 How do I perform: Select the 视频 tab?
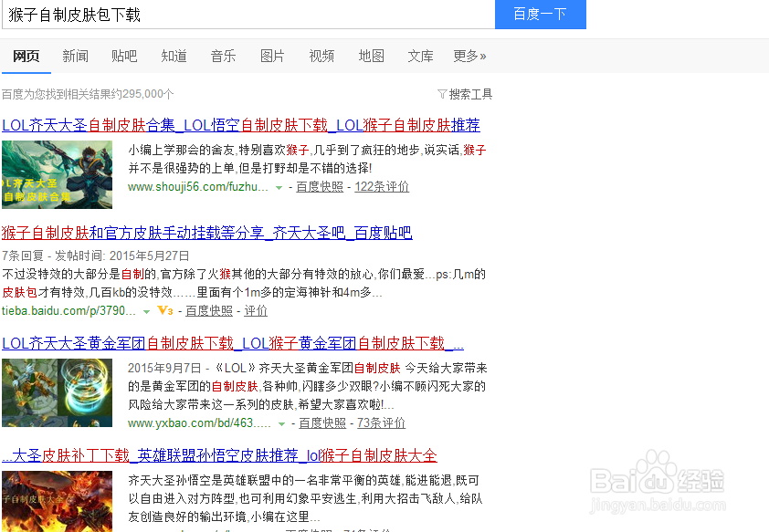(x=321, y=57)
